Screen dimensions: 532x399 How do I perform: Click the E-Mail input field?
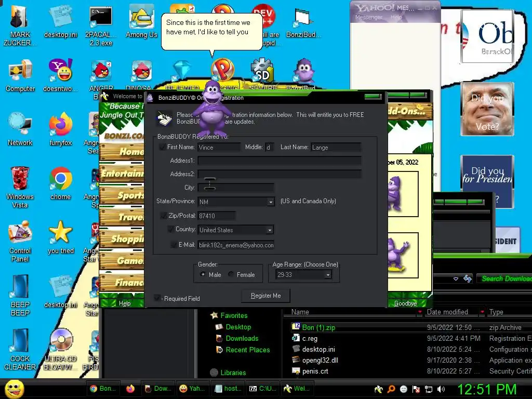point(236,245)
